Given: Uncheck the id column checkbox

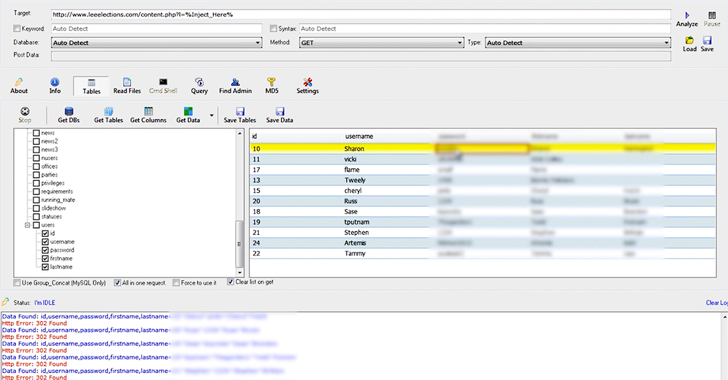Looking at the screenshot, I should 45,233.
